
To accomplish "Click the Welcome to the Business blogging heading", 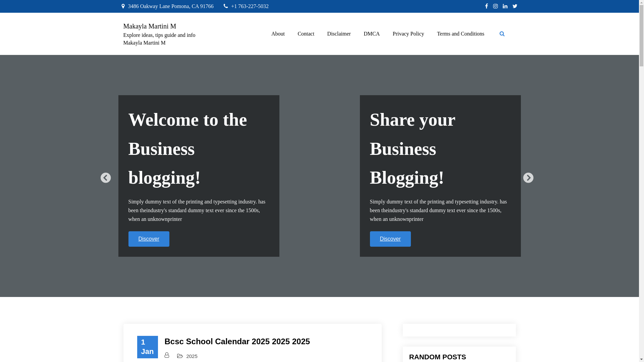I will (188, 148).
